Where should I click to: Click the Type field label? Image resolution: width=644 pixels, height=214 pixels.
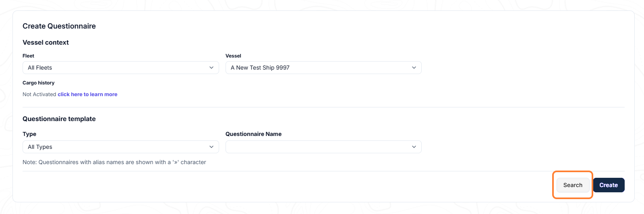point(29,134)
